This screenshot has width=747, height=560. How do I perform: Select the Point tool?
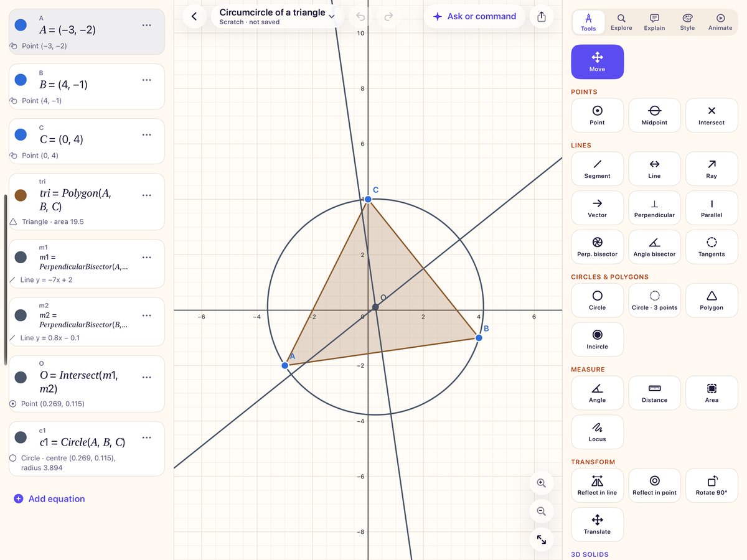597,115
